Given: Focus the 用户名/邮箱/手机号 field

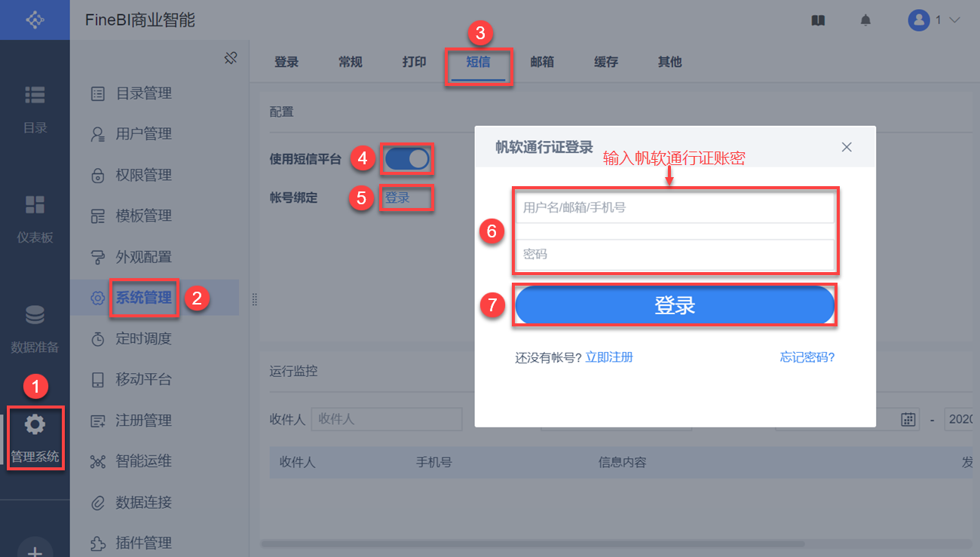Looking at the screenshot, I should pyautogui.click(x=675, y=207).
